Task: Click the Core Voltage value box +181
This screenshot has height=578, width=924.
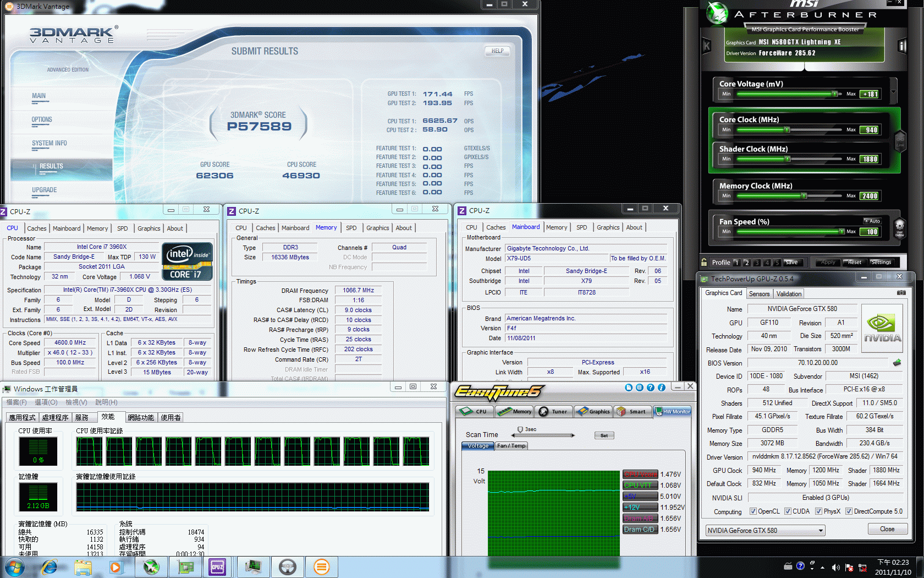Action: [x=870, y=94]
